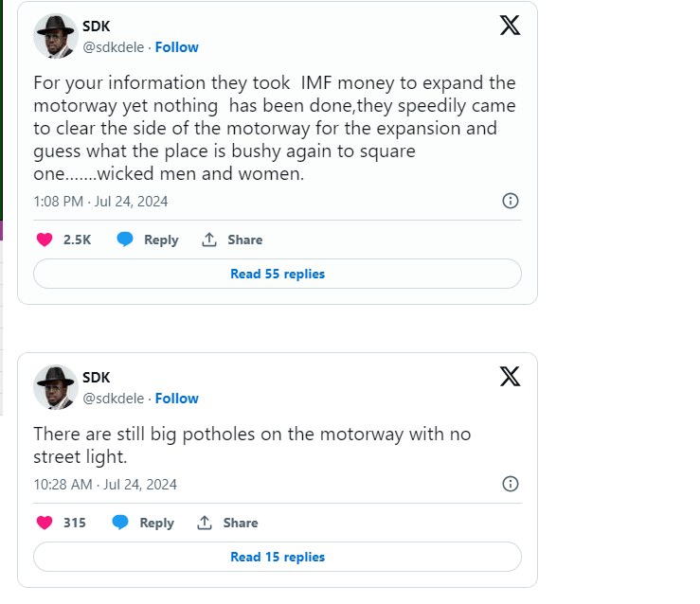Click the share icon on the potholes tweet
The width and height of the screenshot is (700, 604).
coord(205,523)
